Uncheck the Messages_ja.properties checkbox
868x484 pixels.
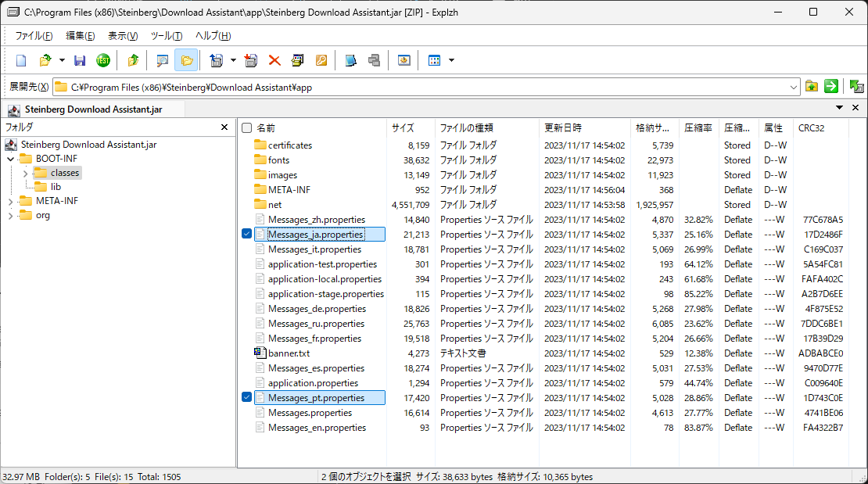(x=247, y=234)
